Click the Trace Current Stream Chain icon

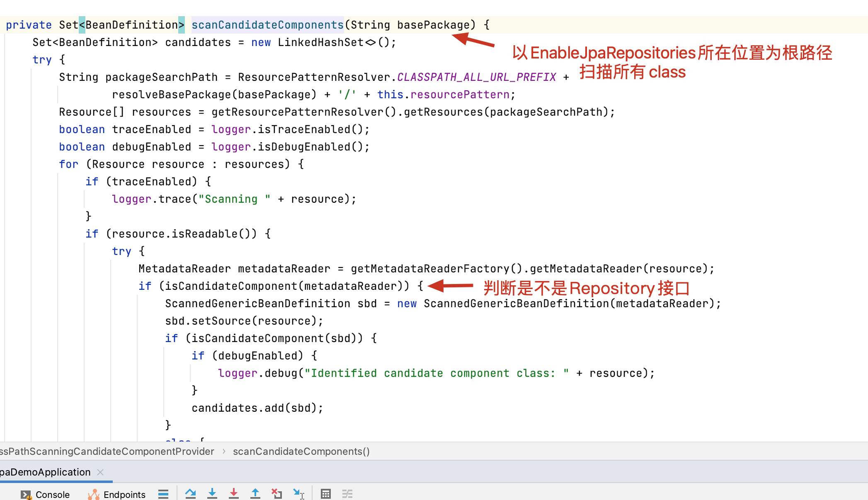(347, 494)
